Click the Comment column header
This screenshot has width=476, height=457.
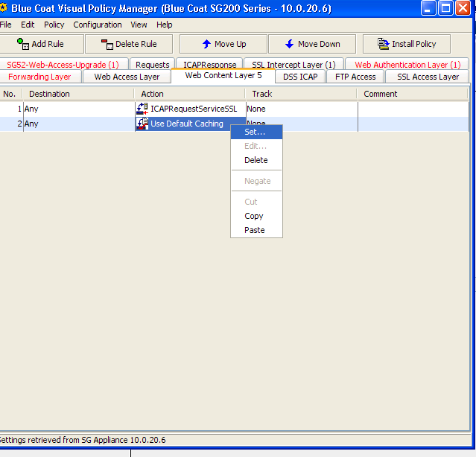pyautogui.click(x=413, y=94)
